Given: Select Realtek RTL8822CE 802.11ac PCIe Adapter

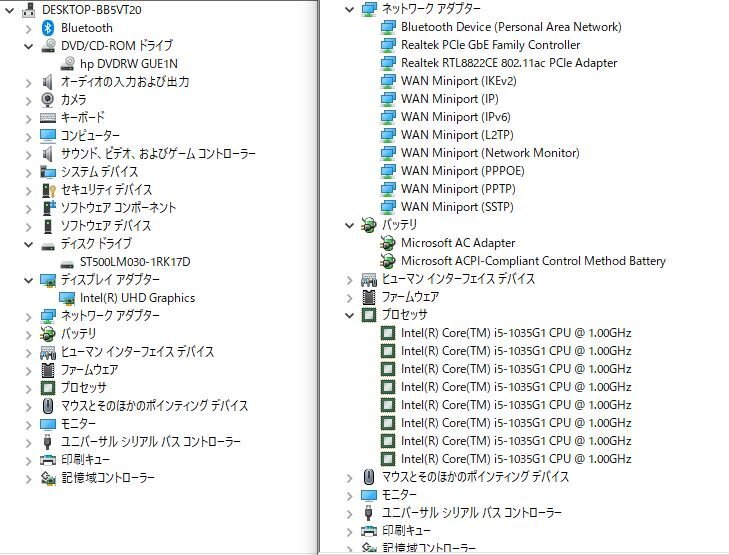Looking at the screenshot, I should click(x=509, y=63).
